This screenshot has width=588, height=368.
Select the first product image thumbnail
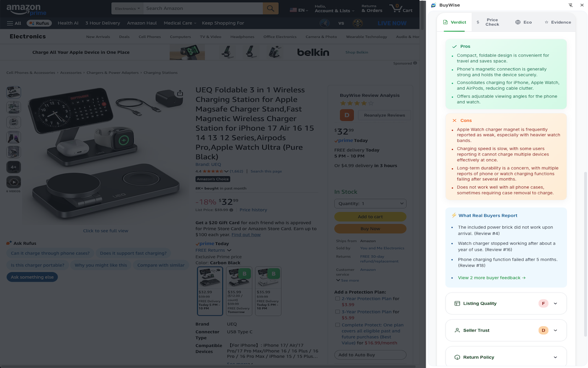(13, 92)
